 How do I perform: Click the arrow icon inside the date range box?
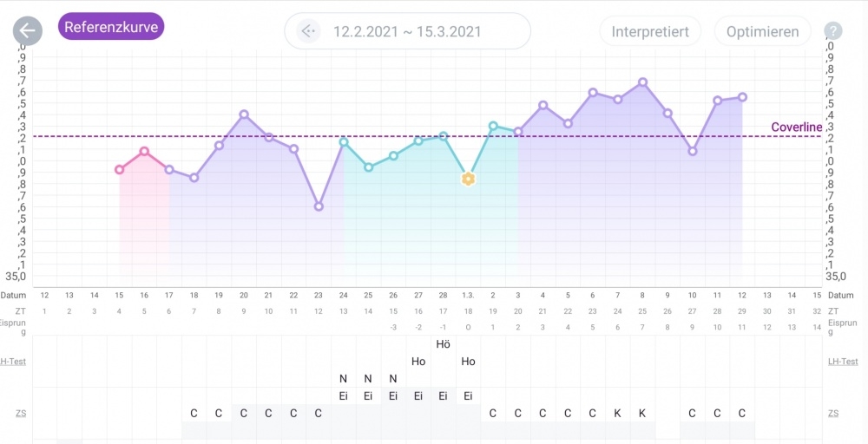308,32
